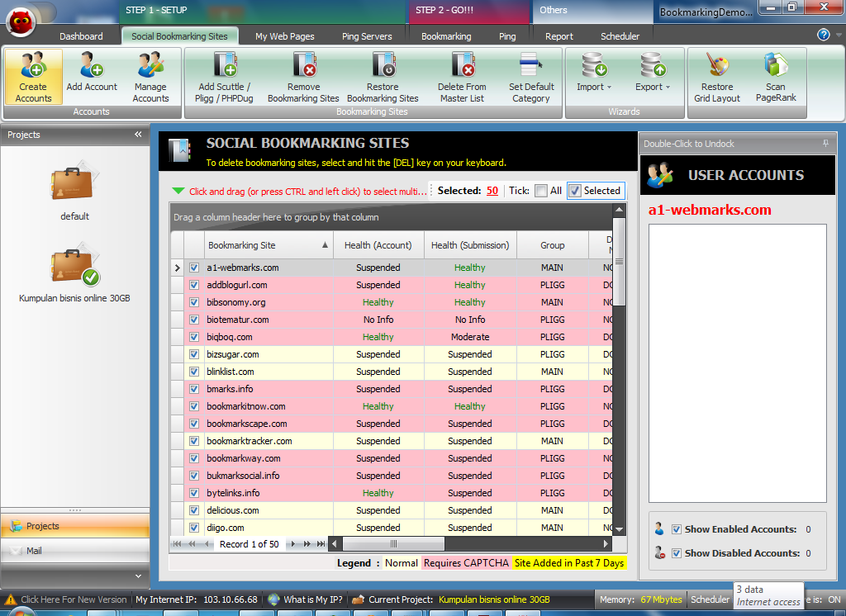Click Restore Grid Layout
The width and height of the screenshot is (846, 616).
(x=717, y=77)
